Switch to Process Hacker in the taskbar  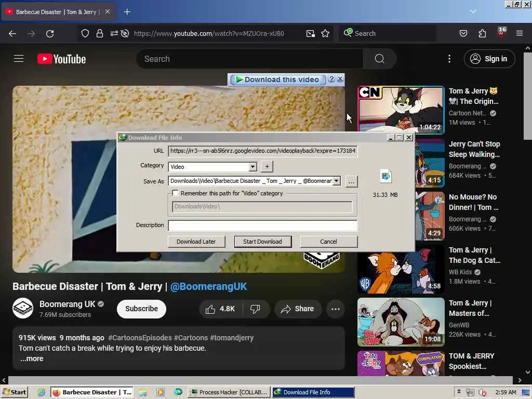(229, 392)
